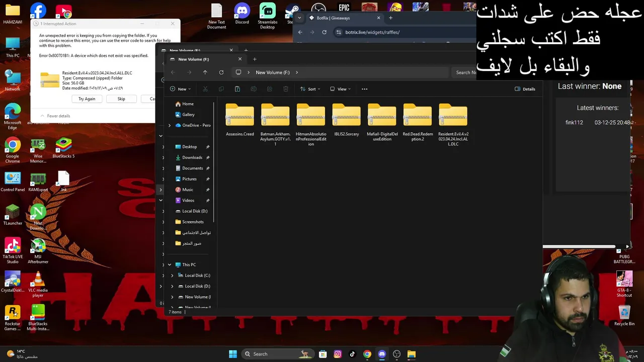This screenshot has width=644, height=362.
Task: Open Streamlabs Desktop shortcut
Action: [x=268, y=16]
